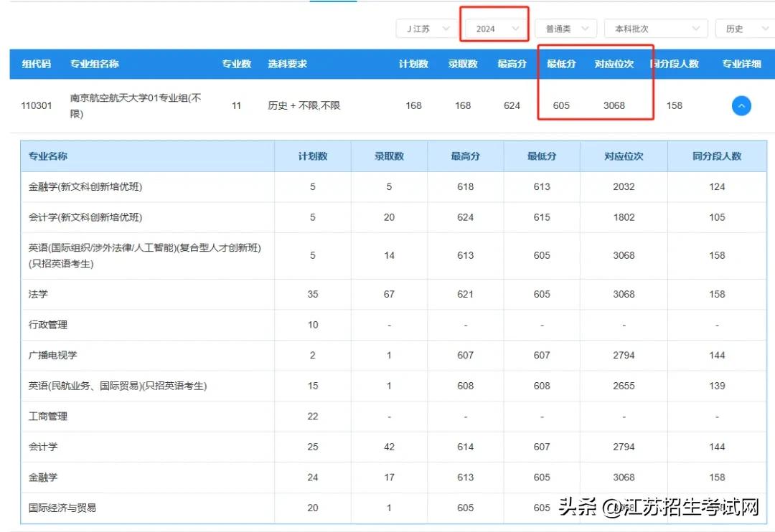
Task: Open the 历史 subject dropdown
Action: tap(745, 29)
